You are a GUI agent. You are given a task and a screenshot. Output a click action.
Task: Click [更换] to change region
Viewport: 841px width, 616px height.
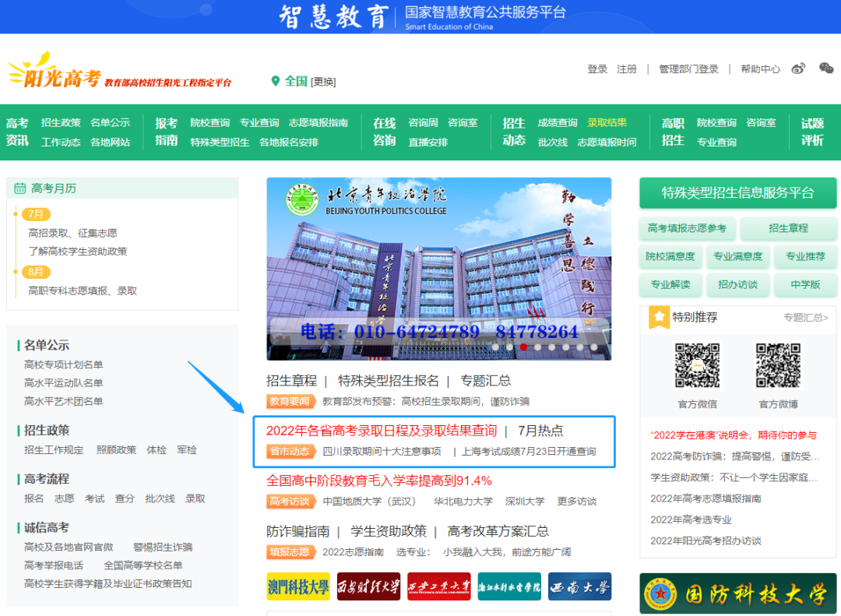point(323,82)
